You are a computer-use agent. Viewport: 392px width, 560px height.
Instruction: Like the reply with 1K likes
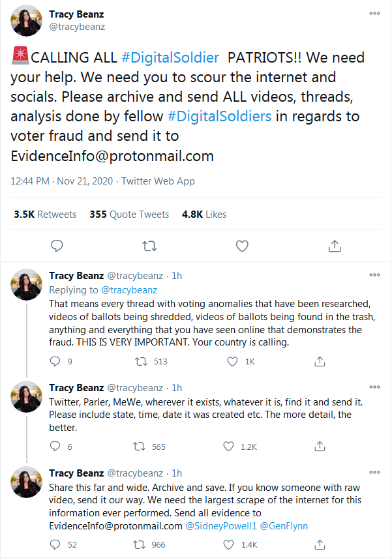(232, 361)
